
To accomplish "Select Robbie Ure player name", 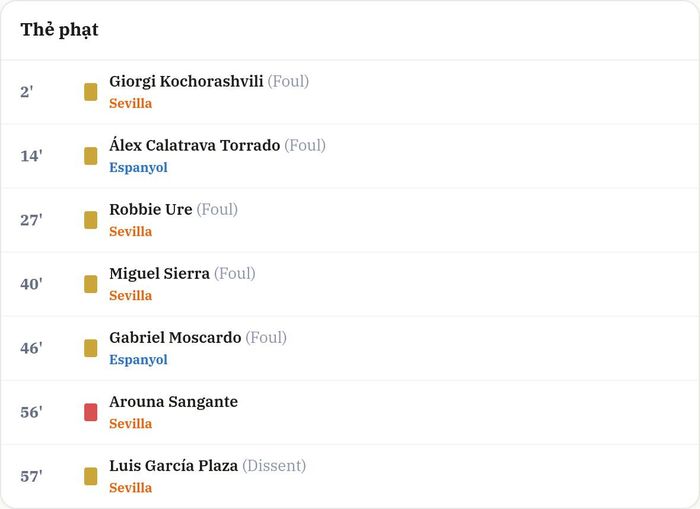I will [151, 209].
